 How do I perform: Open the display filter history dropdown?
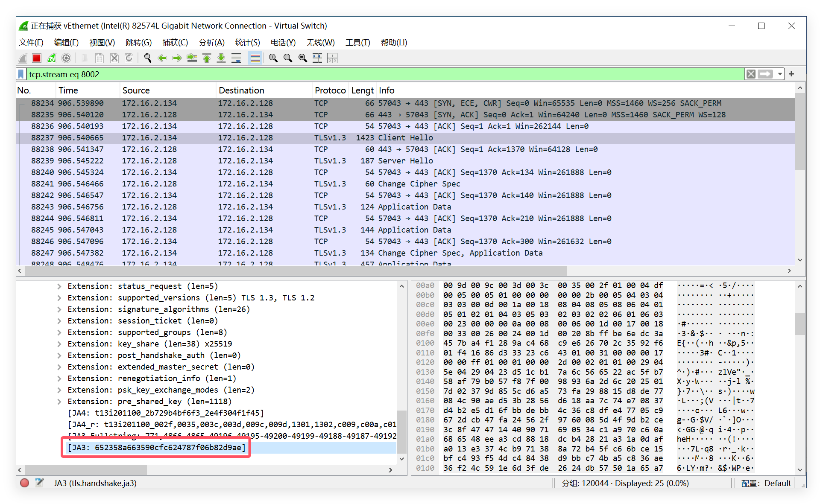tap(780, 74)
